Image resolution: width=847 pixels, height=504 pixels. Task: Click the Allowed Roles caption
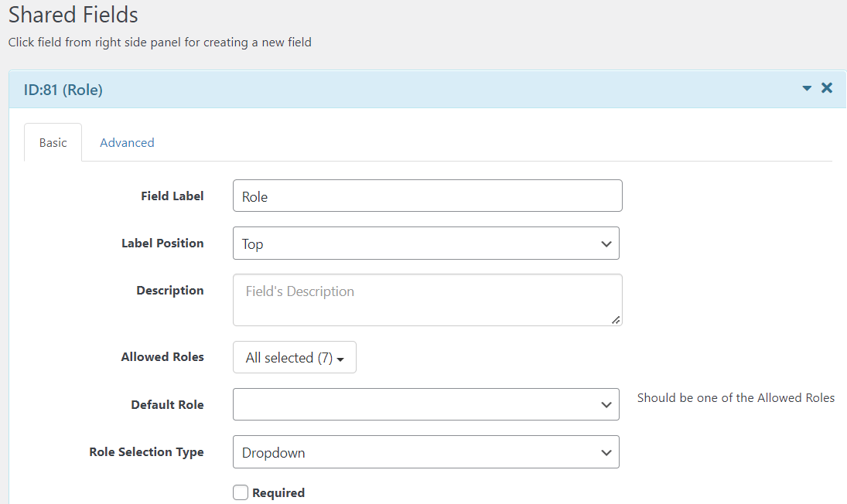coord(162,356)
